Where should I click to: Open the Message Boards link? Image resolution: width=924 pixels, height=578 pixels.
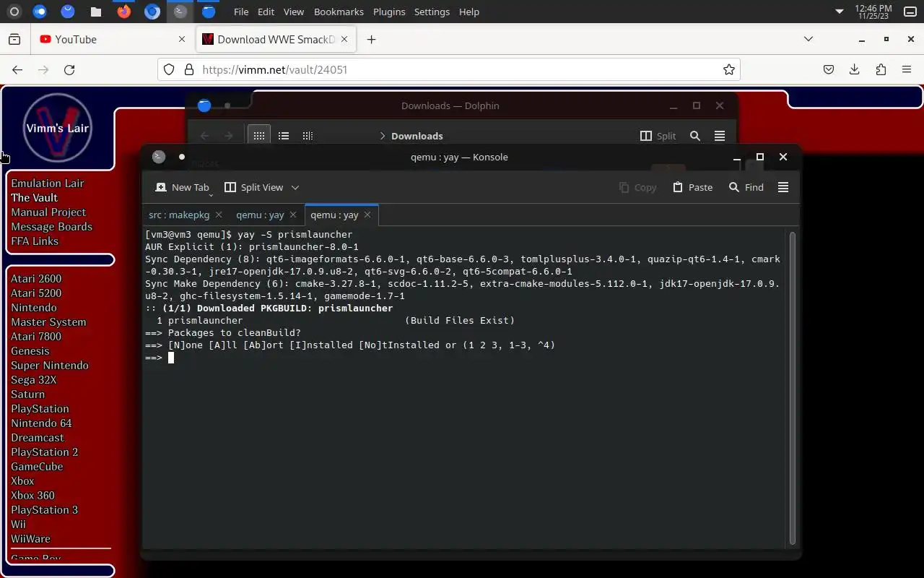coord(51,226)
